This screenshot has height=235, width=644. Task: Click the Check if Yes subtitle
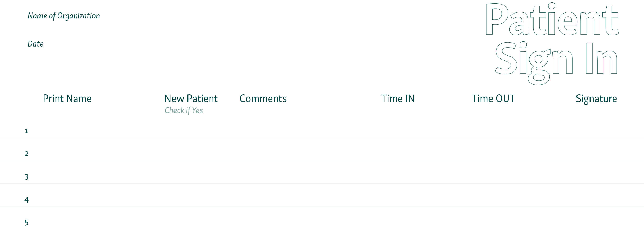[x=184, y=110]
